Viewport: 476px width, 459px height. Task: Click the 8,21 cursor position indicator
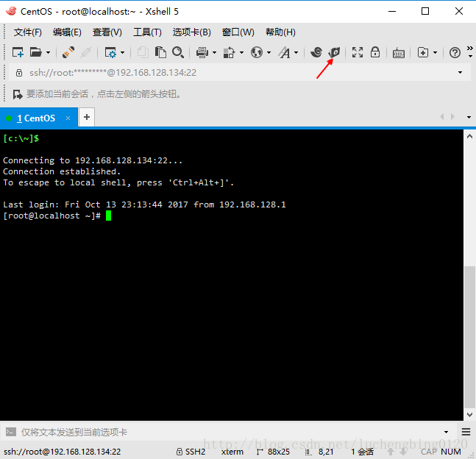click(x=319, y=452)
